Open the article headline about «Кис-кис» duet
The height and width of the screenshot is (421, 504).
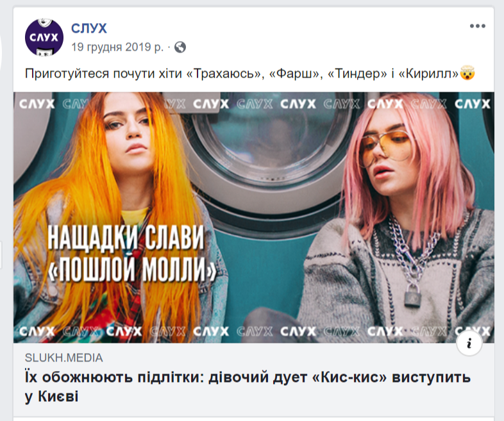248,386
